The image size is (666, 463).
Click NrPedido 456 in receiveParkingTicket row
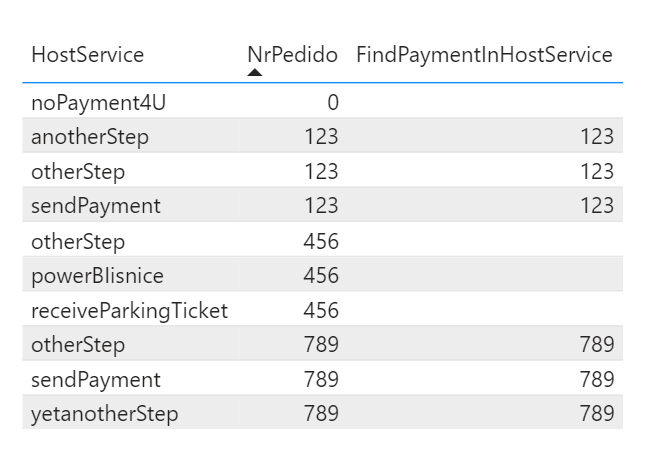tap(321, 311)
